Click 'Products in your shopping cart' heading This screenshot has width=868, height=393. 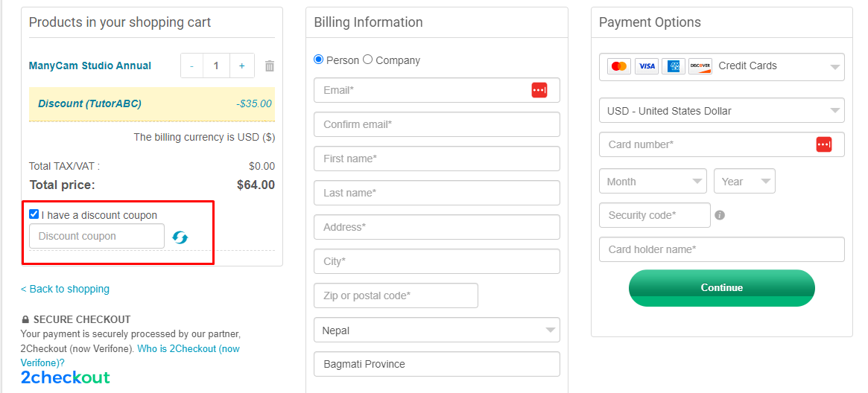(x=120, y=22)
